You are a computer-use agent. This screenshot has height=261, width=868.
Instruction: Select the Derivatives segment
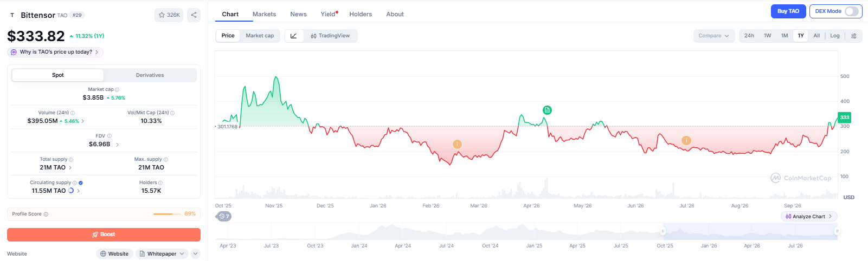(150, 75)
